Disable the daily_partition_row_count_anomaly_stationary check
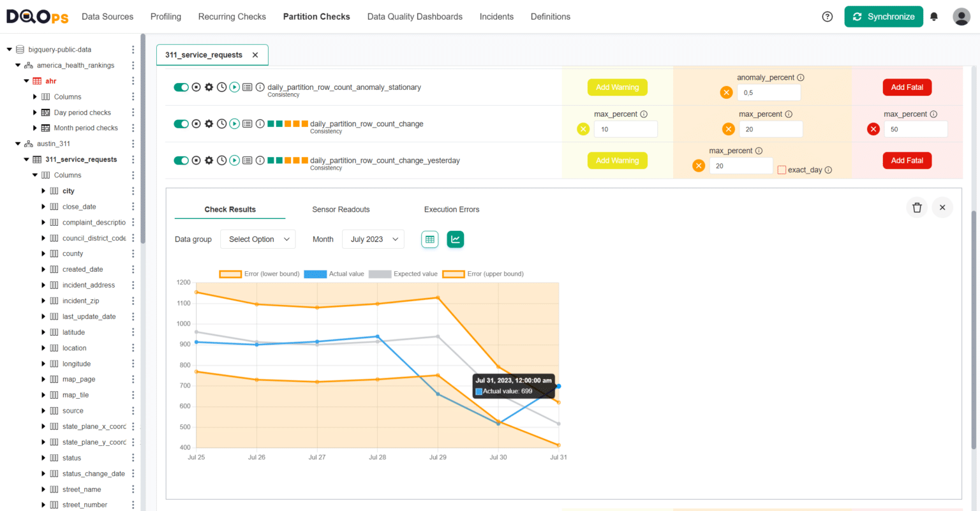Image resolution: width=980 pixels, height=511 pixels. coord(181,87)
